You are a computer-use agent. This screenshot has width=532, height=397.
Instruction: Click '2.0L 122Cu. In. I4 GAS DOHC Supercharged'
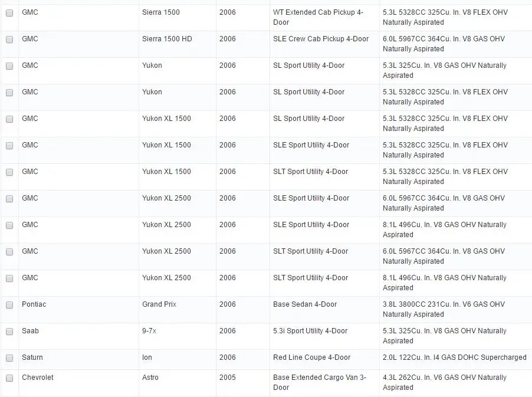pyautogui.click(x=455, y=357)
